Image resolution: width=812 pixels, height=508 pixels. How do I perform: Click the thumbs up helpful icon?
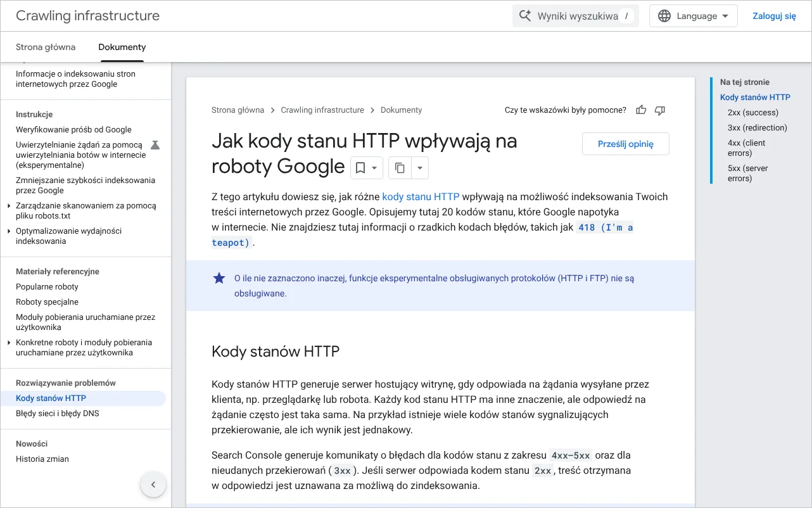(x=641, y=110)
